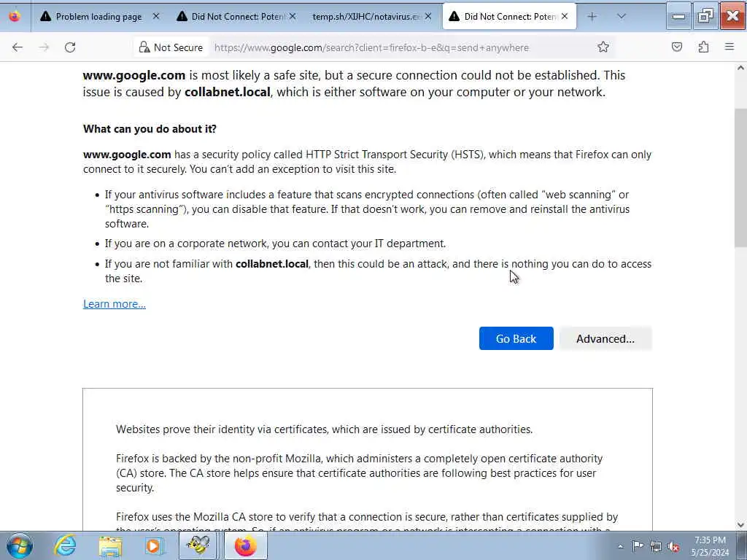Click the scrollbar down arrow
Screen dimensions: 747x560
pos(740,525)
